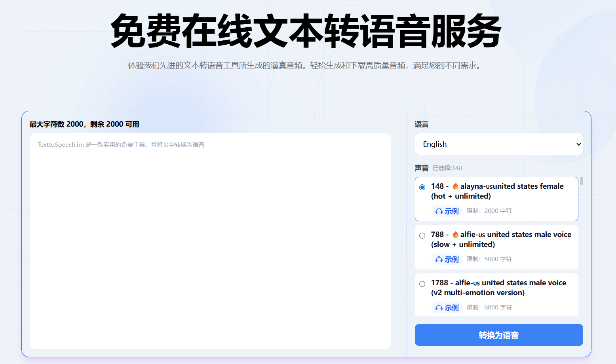Open the English language dropdown
The width and height of the screenshot is (616, 364).
pos(499,144)
